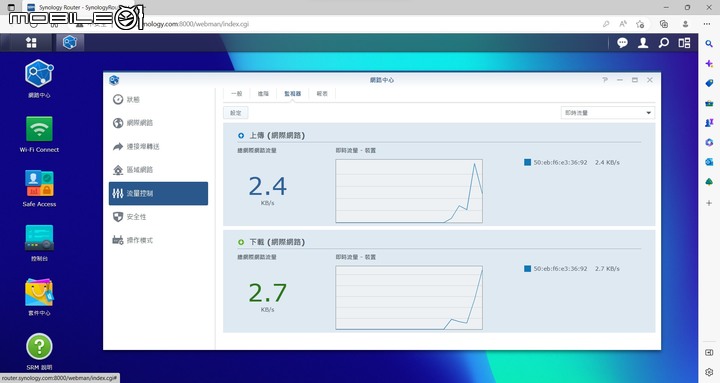Switch to the 監視器 tab
720x383 pixels.
tap(292, 94)
